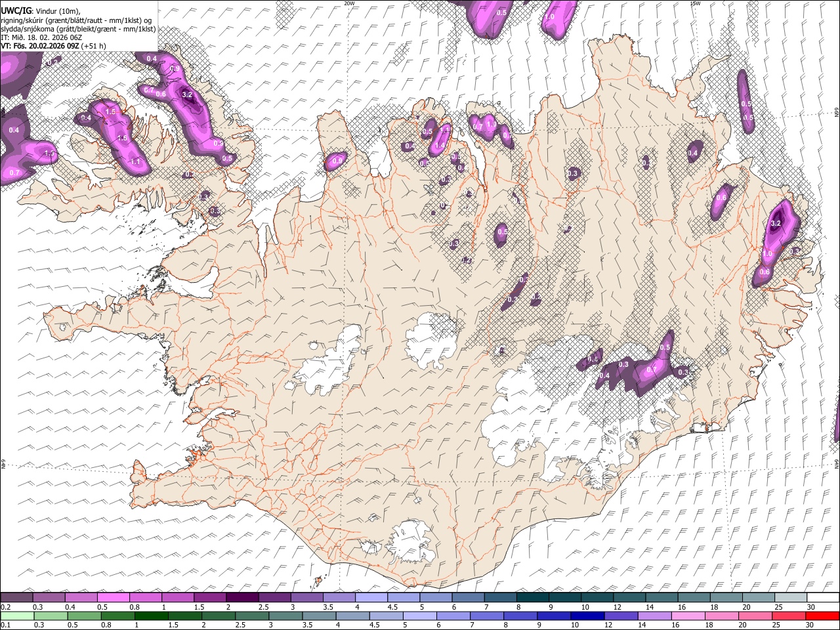This screenshot has width=840, height=630.
Task: Select the darkest purple upper swatch, 2 to 2.5
Action: [x=242, y=598]
